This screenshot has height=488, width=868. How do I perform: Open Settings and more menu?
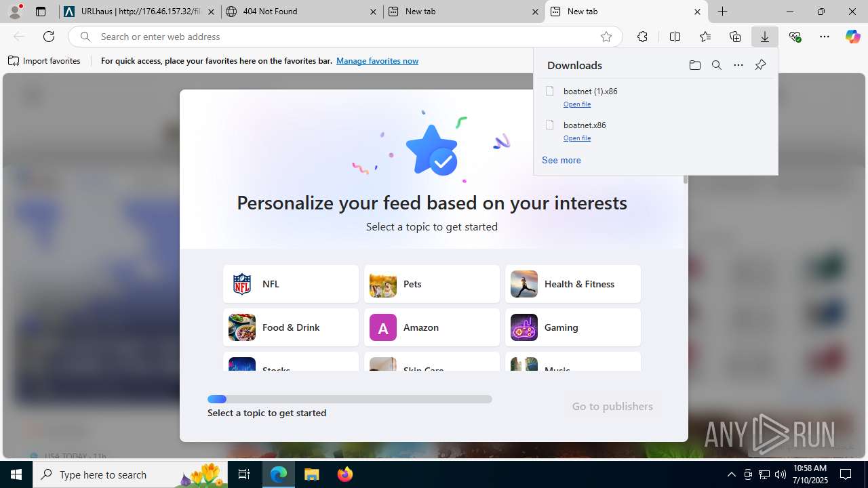(x=825, y=37)
